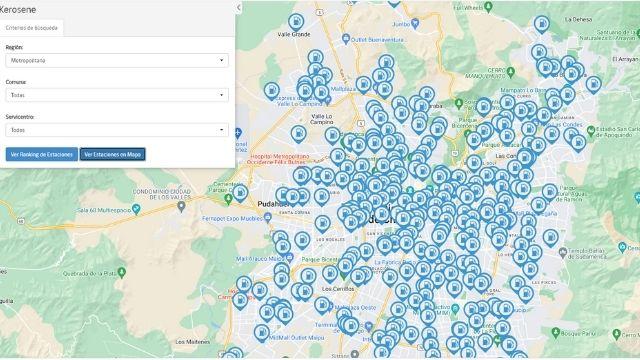The image size is (640, 360).
Task: Click the Valle Grande map label
Action: point(294,35)
